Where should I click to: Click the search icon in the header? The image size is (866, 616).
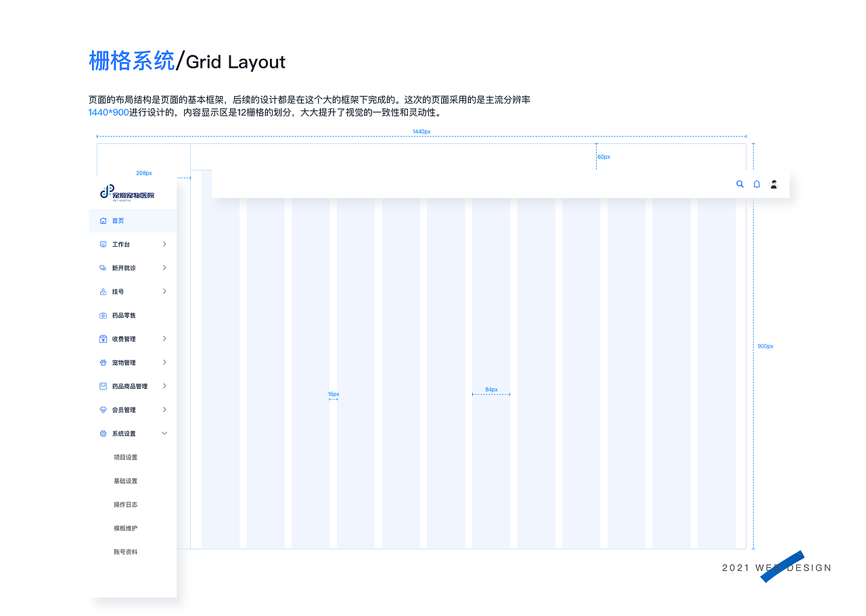click(x=739, y=183)
